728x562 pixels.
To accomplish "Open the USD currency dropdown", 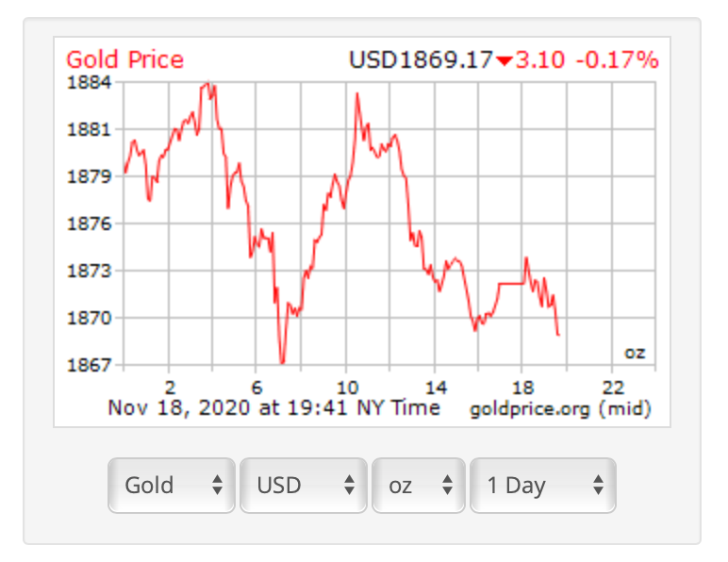I will (303, 486).
